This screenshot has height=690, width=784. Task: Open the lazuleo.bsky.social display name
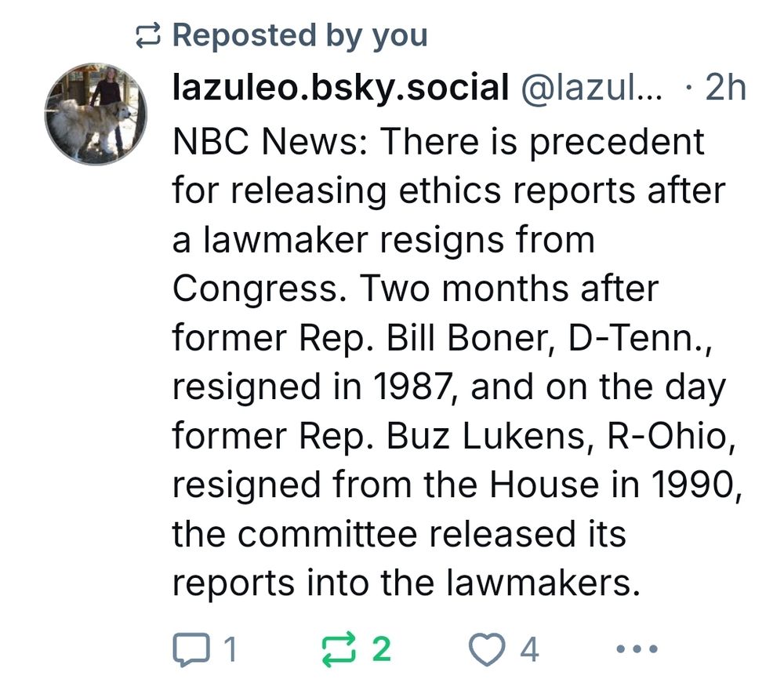[340, 88]
